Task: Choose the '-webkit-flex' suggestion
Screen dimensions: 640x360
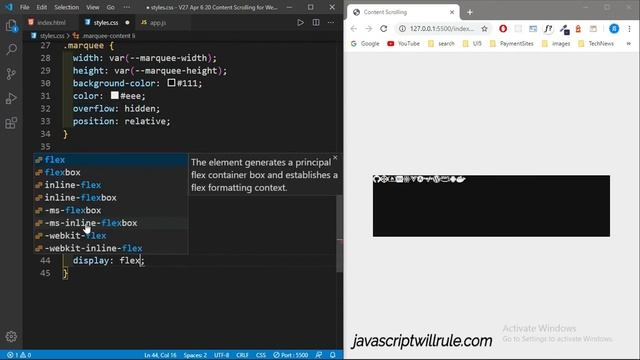Action: tap(110, 236)
